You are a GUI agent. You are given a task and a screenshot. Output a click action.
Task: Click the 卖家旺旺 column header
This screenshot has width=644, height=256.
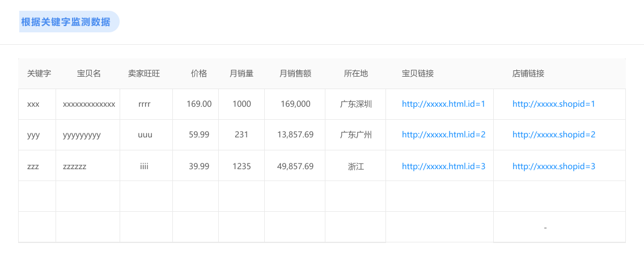tap(144, 74)
